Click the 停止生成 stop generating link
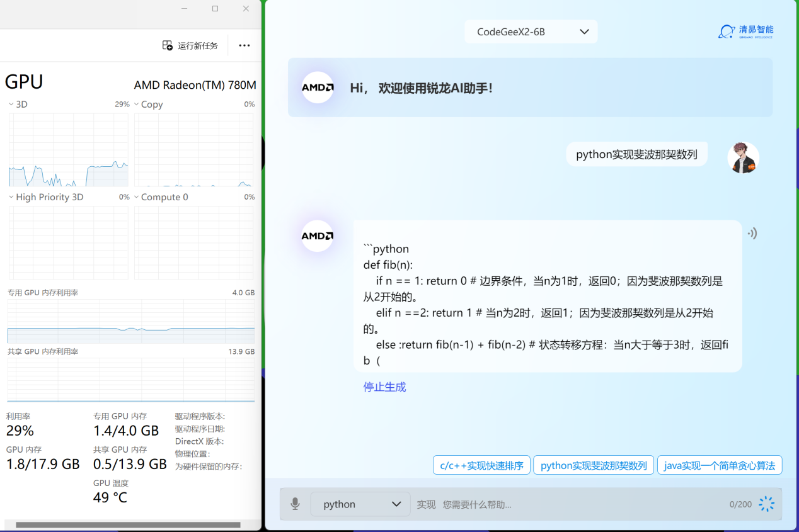This screenshot has height=532, width=799. [384, 387]
